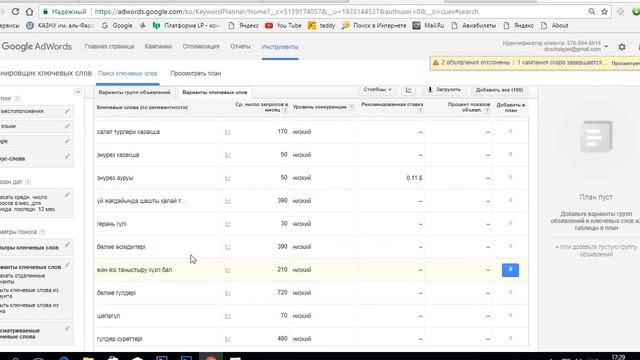
Task: Collapse the left sidebar panel
Action: [x=78, y=92]
